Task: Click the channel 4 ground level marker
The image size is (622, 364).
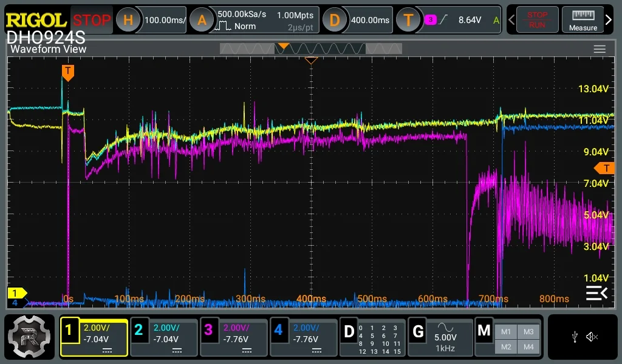Action: click(x=16, y=303)
